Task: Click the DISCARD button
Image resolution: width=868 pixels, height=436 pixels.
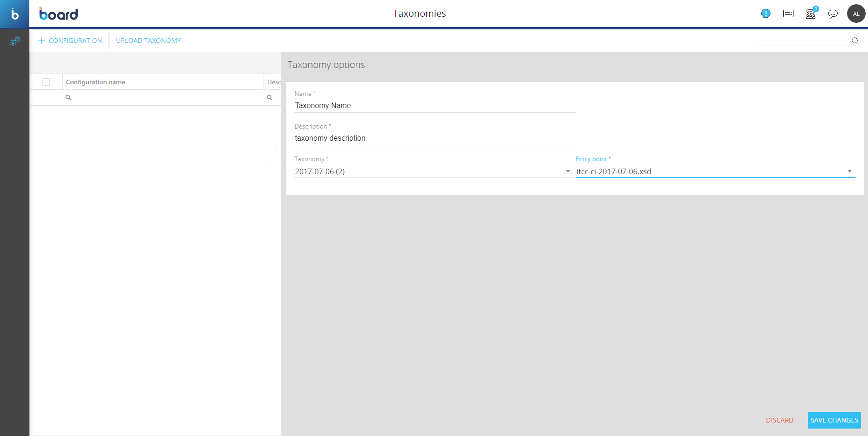Action: 780,420
